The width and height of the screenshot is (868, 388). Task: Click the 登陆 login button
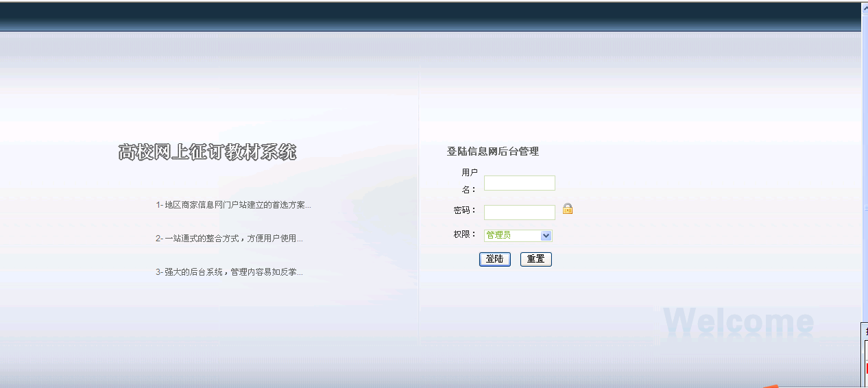pyautogui.click(x=495, y=259)
